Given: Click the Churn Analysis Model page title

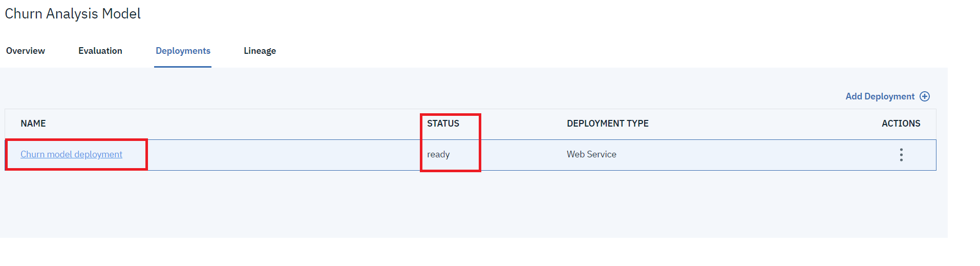Looking at the screenshot, I should coord(73,14).
